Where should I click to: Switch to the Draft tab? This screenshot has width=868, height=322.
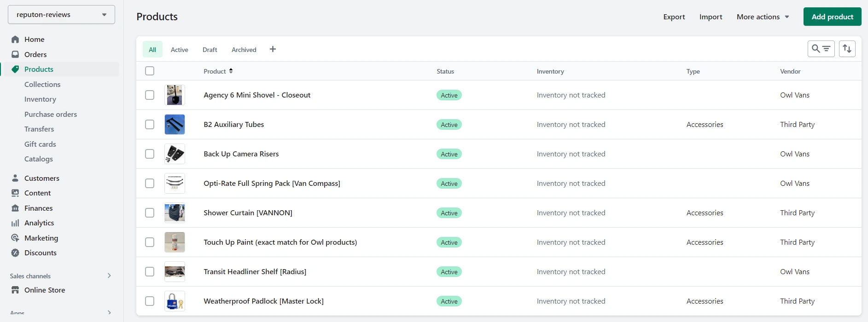210,50
